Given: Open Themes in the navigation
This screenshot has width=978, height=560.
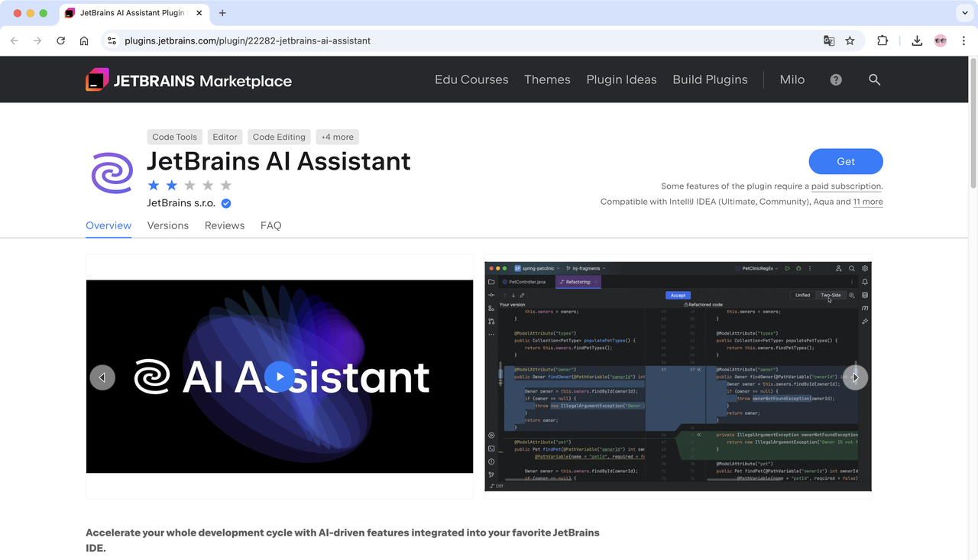Looking at the screenshot, I should pyautogui.click(x=547, y=79).
